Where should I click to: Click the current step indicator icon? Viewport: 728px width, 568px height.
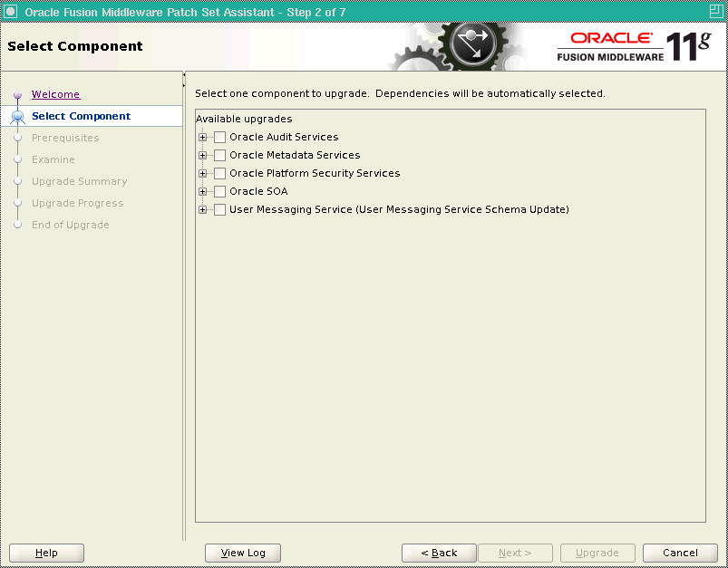(x=17, y=117)
